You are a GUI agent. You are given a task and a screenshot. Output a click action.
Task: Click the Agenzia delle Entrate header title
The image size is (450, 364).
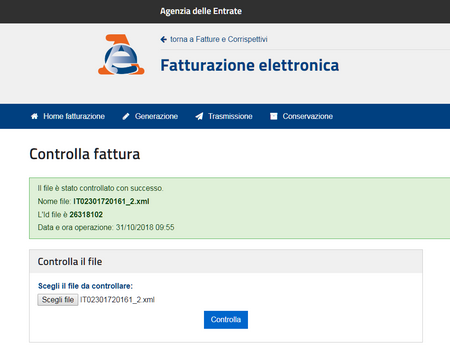(x=201, y=11)
